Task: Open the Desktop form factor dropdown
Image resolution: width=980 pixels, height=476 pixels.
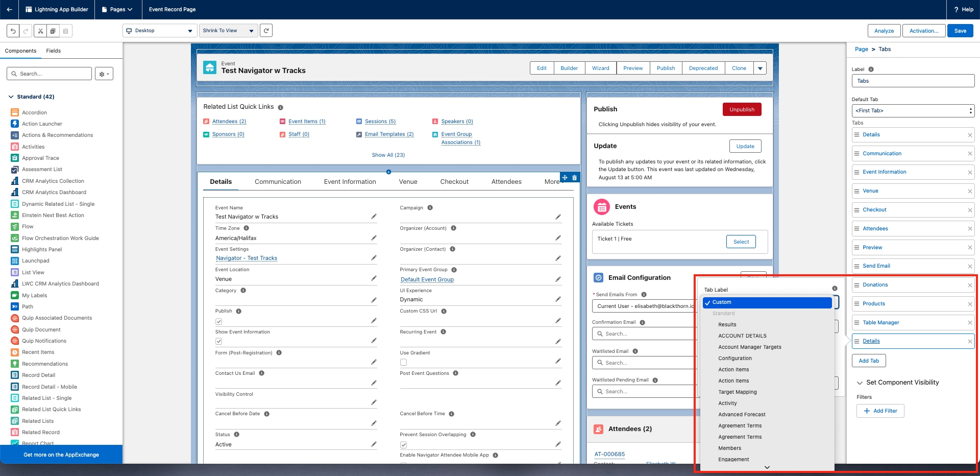Action: pyautogui.click(x=160, y=31)
